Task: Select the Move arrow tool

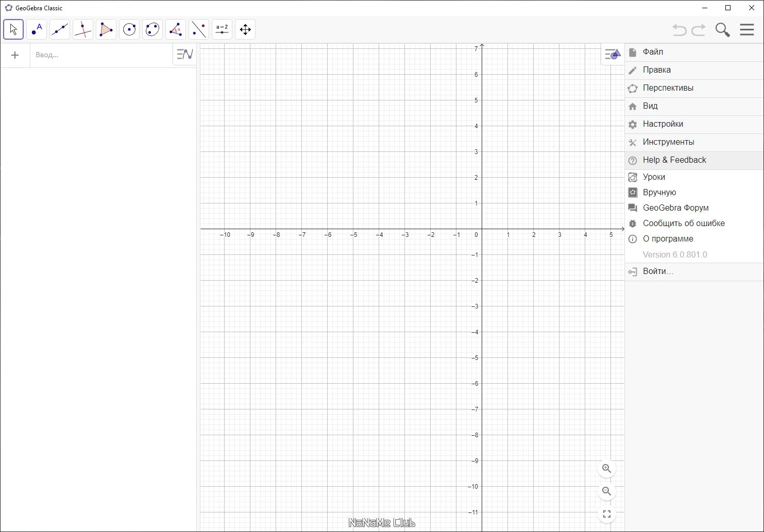Action: 13,29
